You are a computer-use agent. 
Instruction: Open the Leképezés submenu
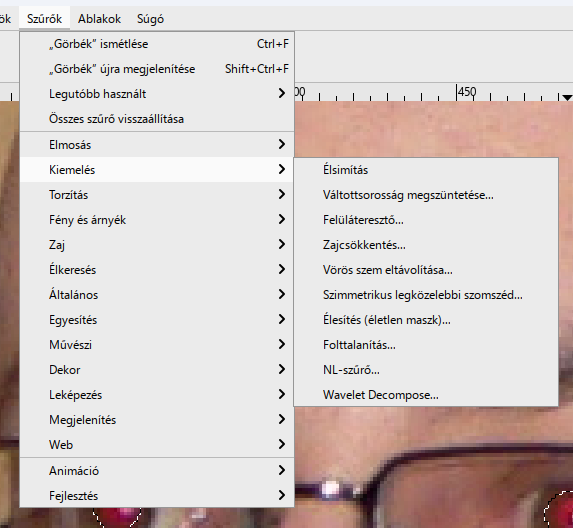click(157, 395)
